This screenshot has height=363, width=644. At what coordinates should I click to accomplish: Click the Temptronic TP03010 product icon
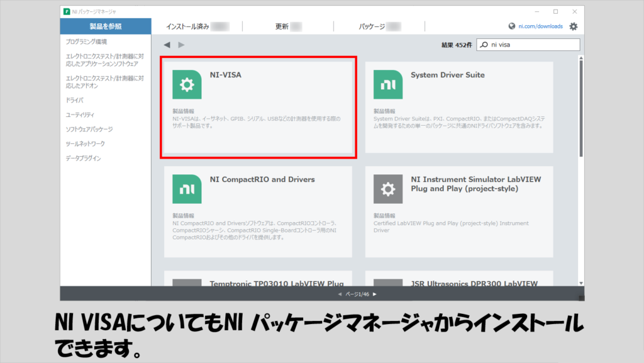[x=187, y=282]
